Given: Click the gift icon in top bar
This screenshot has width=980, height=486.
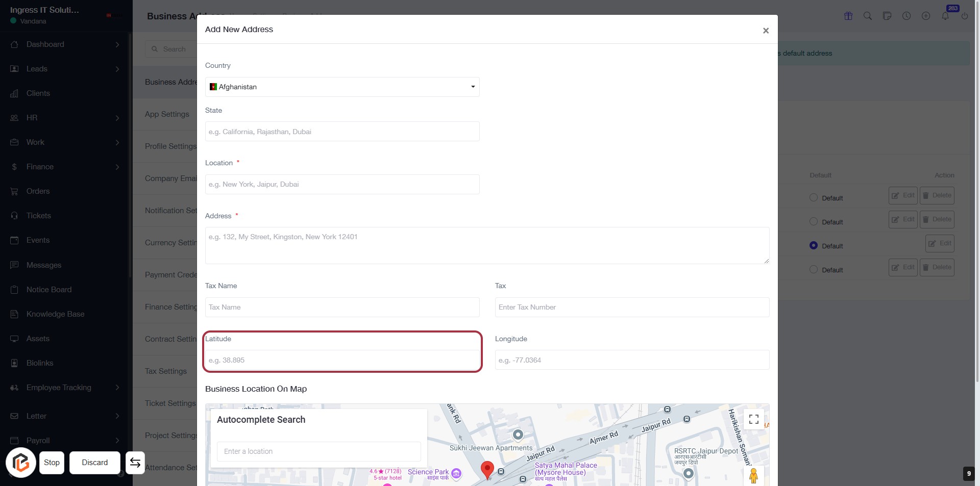Looking at the screenshot, I should click(x=848, y=16).
